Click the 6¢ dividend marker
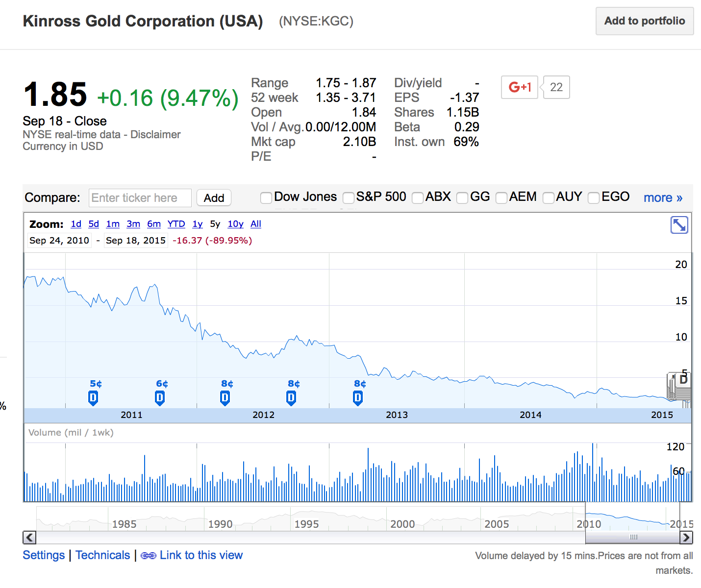This screenshot has height=588, width=701. [x=160, y=398]
